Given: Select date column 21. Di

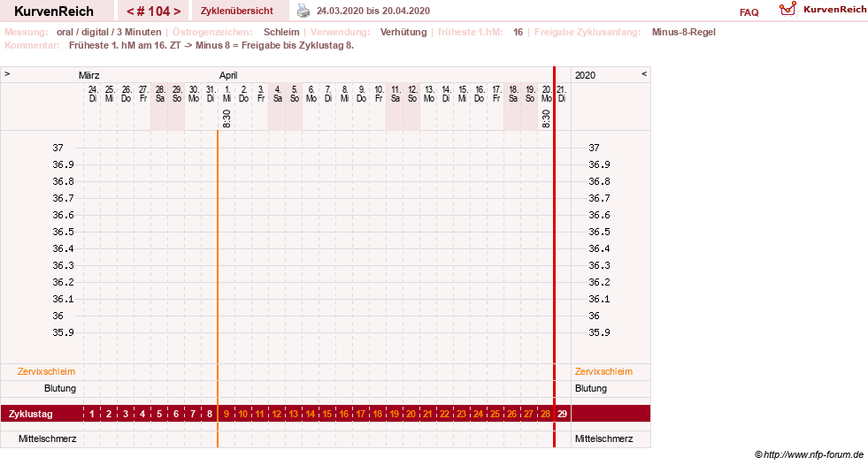Looking at the screenshot, I should 562,94.
